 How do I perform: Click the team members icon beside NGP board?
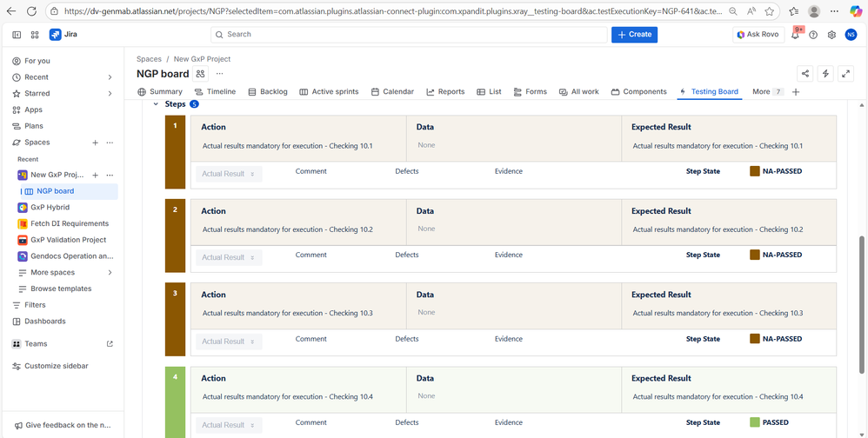[201, 74]
